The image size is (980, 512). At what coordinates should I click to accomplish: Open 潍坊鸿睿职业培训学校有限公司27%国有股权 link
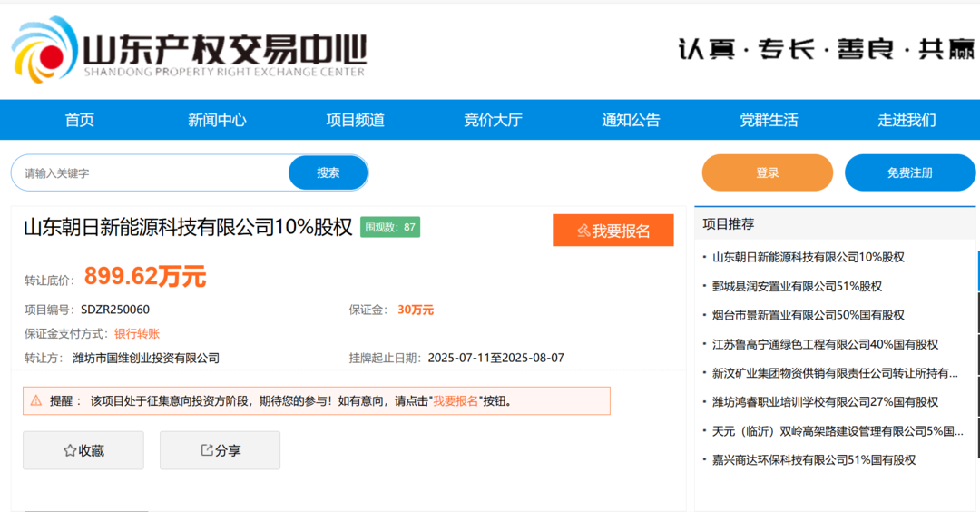tap(825, 402)
